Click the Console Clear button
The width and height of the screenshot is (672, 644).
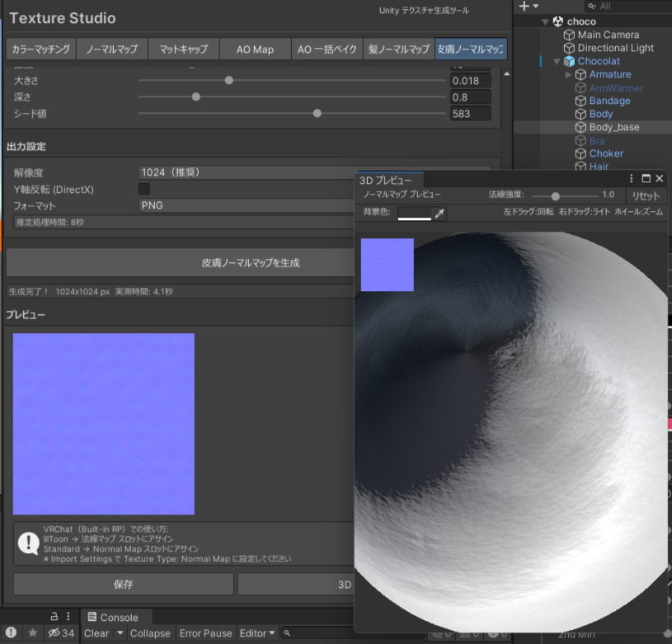(x=96, y=632)
